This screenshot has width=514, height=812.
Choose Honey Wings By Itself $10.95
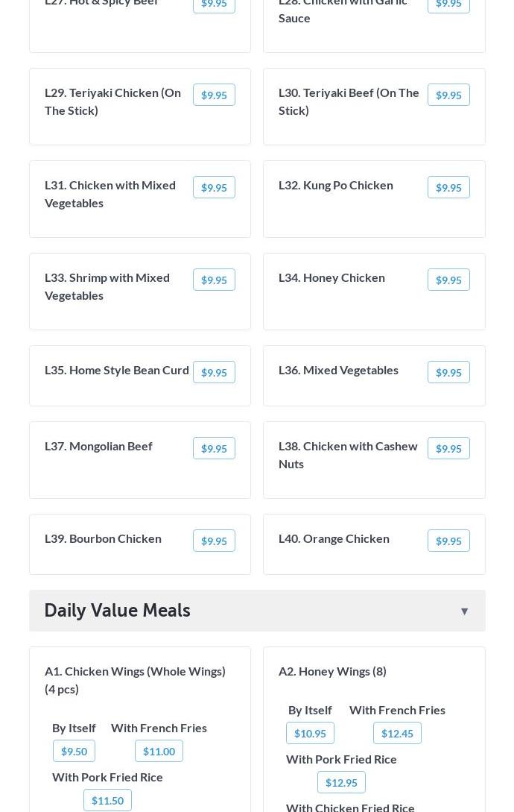(310, 734)
